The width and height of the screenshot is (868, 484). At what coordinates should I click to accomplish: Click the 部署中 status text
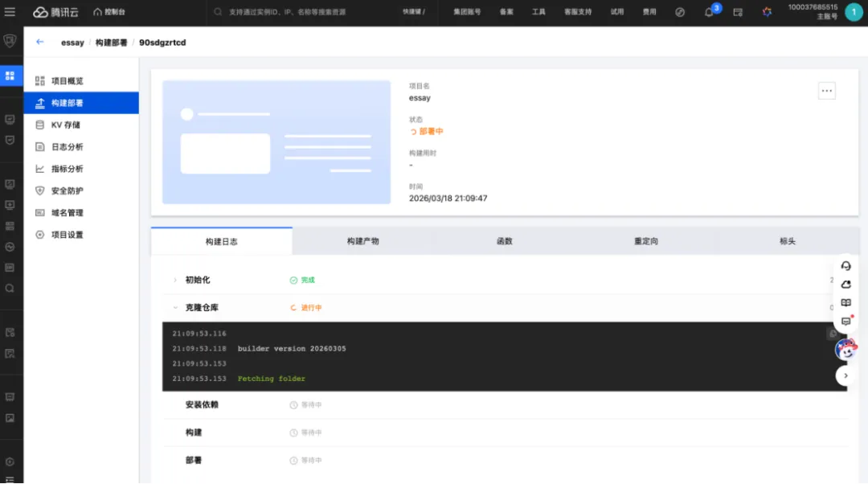click(x=431, y=132)
